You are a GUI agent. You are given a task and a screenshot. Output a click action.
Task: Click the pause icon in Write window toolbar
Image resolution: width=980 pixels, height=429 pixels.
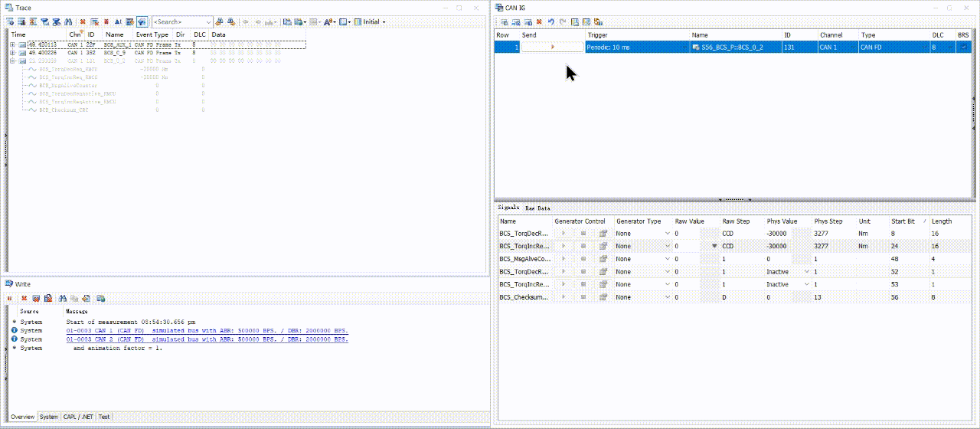[9, 298]
